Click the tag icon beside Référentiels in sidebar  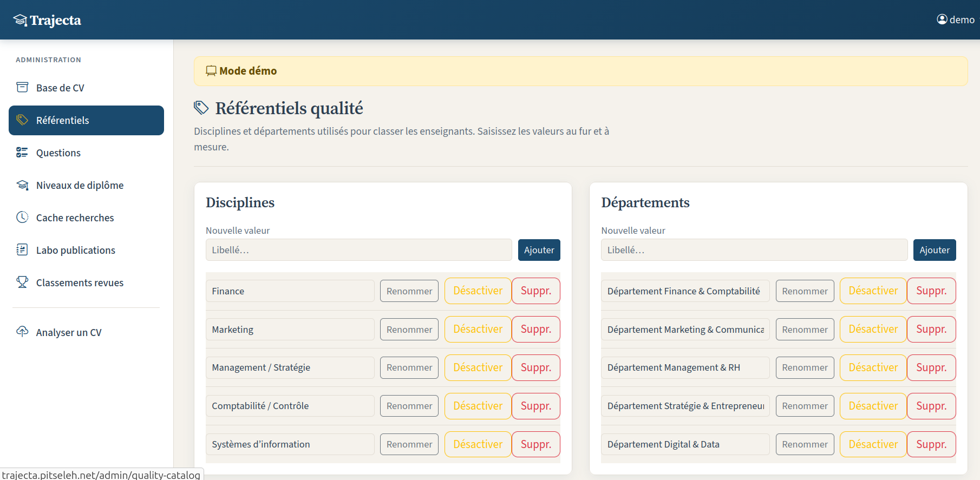coord(22,120)
